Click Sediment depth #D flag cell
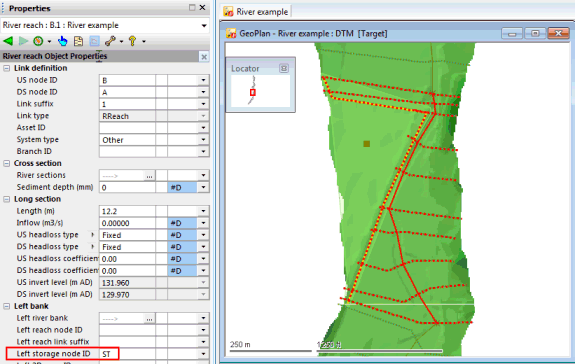This screenshot has width=575, height=364. click(183, 187)
